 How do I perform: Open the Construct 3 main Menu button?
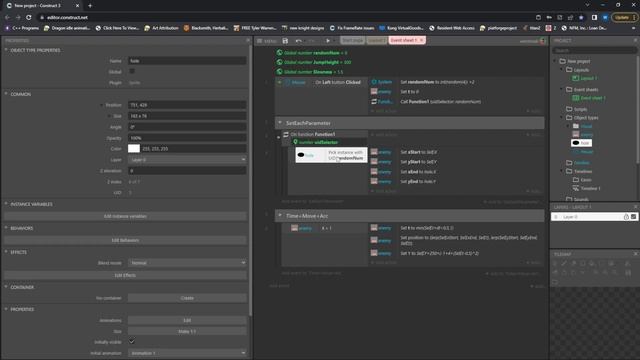coord(267,41)
